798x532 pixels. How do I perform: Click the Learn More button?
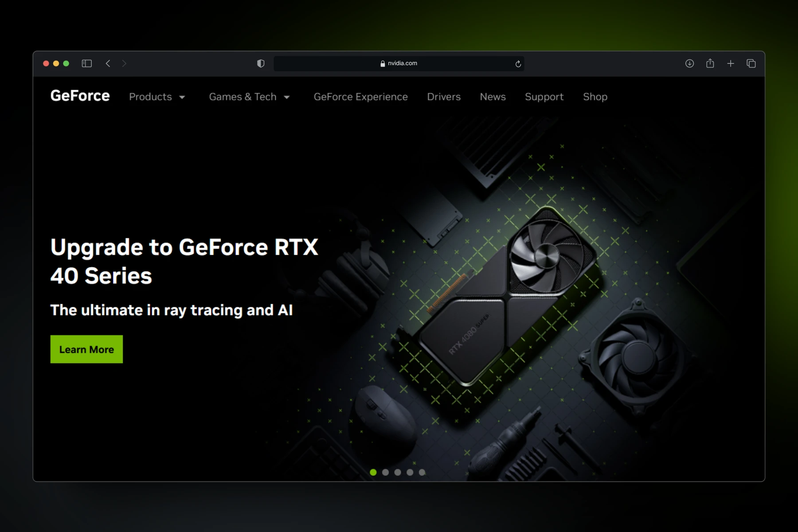coord(86,349)
